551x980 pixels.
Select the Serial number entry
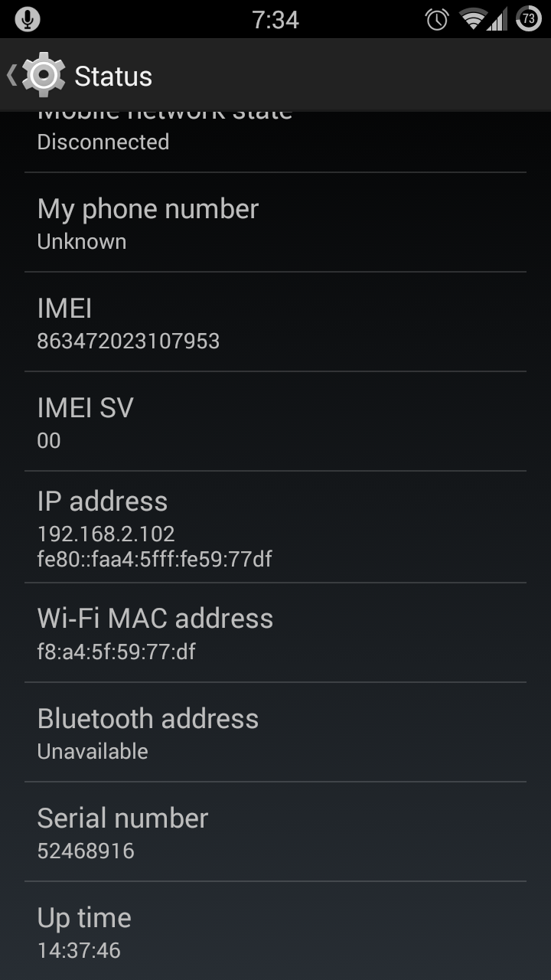(x=275, y=831)
